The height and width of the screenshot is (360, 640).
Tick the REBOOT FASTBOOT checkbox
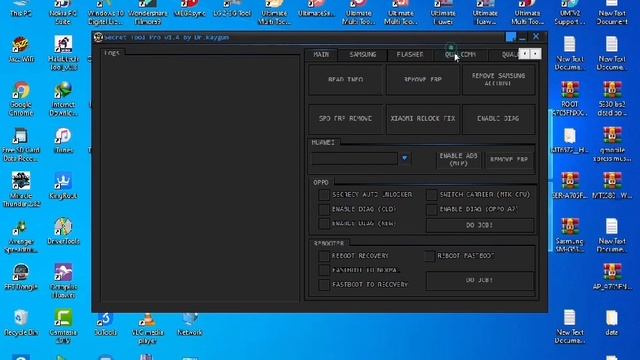click(x=429, y=256)
